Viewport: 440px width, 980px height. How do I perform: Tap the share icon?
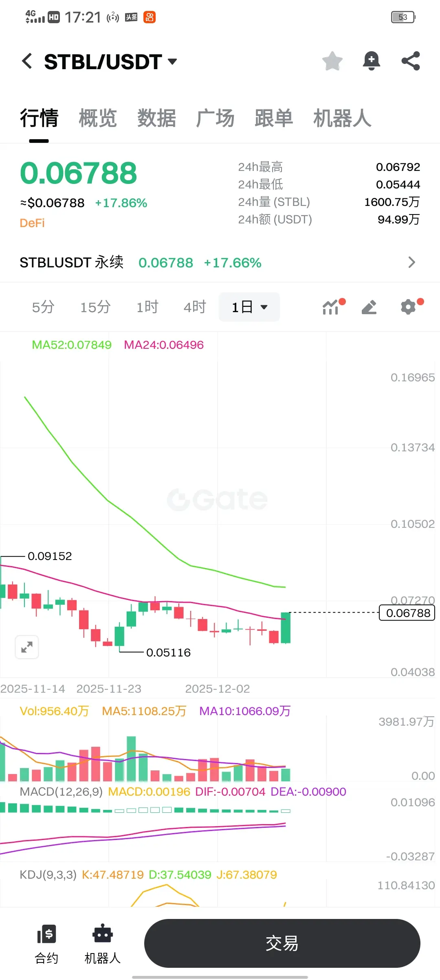pos(411,61)
